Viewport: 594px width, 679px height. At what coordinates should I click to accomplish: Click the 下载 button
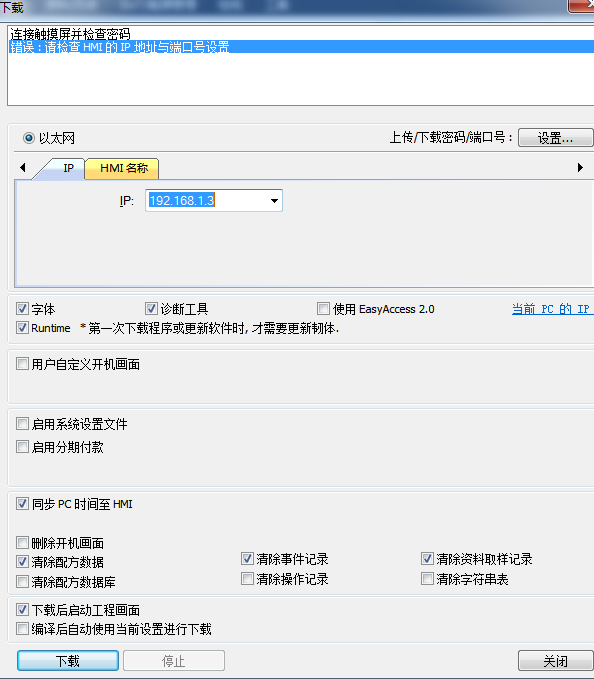[68, 661]
